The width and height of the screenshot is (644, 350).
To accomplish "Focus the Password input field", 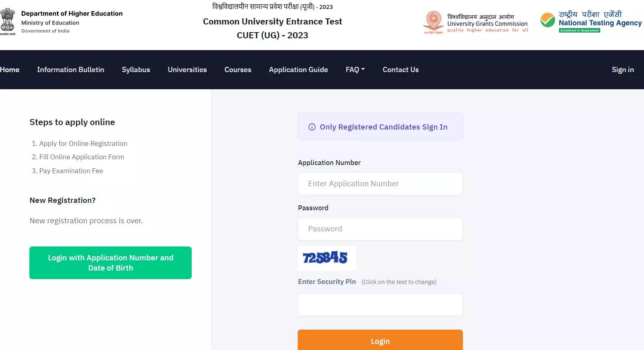I will [380, 229].
